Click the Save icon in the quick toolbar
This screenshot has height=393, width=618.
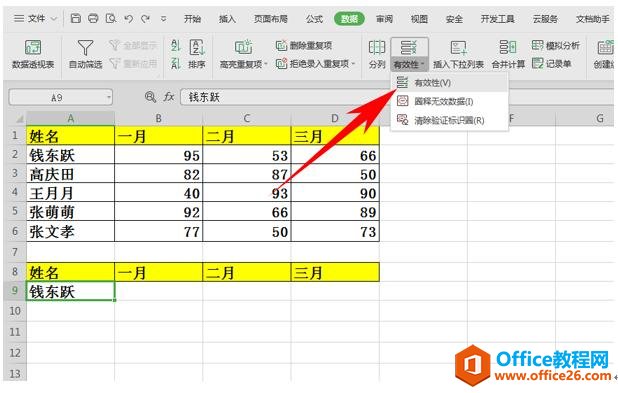[76, 18]
